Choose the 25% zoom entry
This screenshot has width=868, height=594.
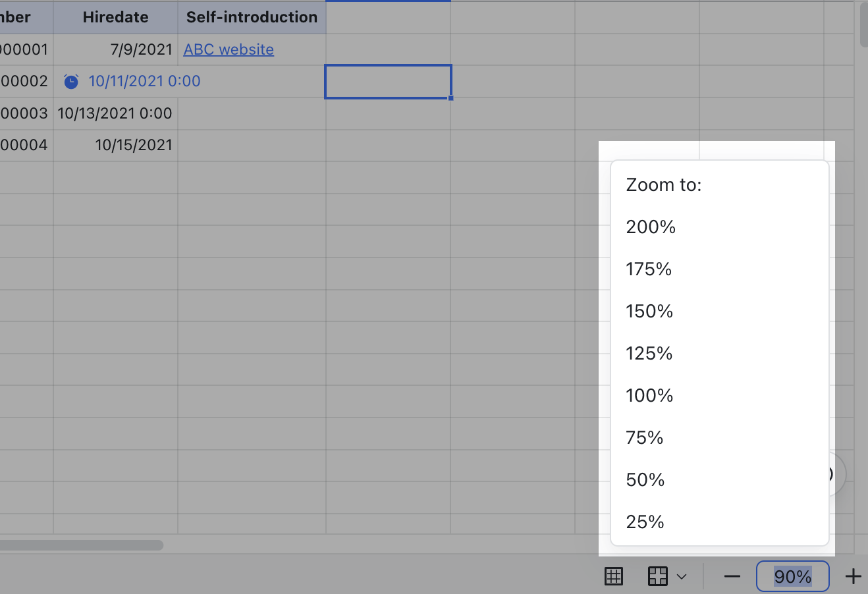pos(645,522)
